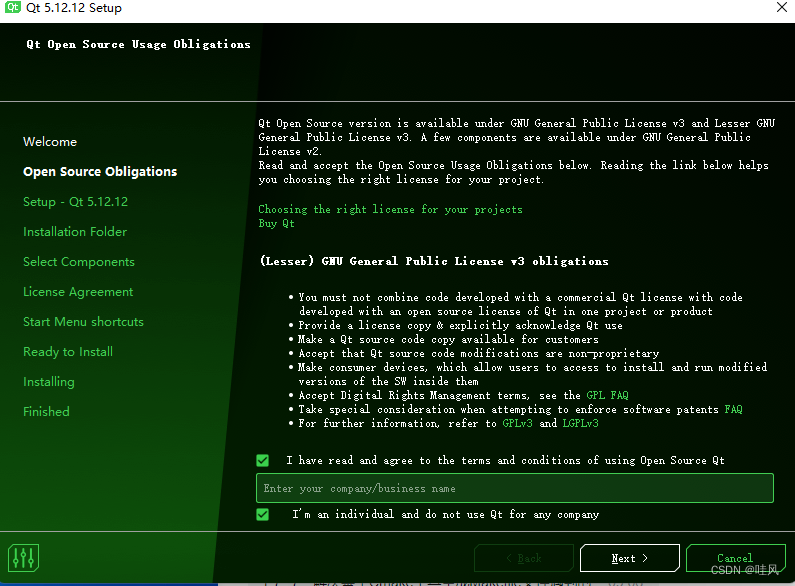Select the Start Menu shortcuts step
The height and width of the screenshot is (586, 795).
[x=83, y=322]
